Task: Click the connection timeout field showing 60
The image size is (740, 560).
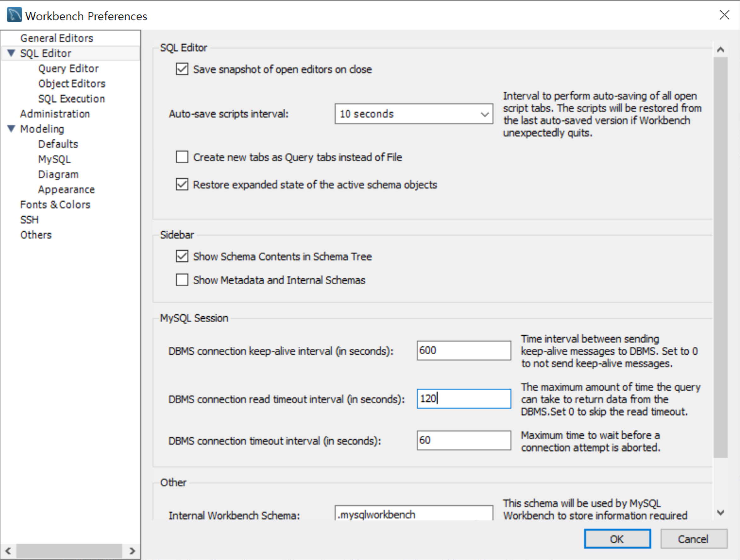Action: (x=464, y=440)
